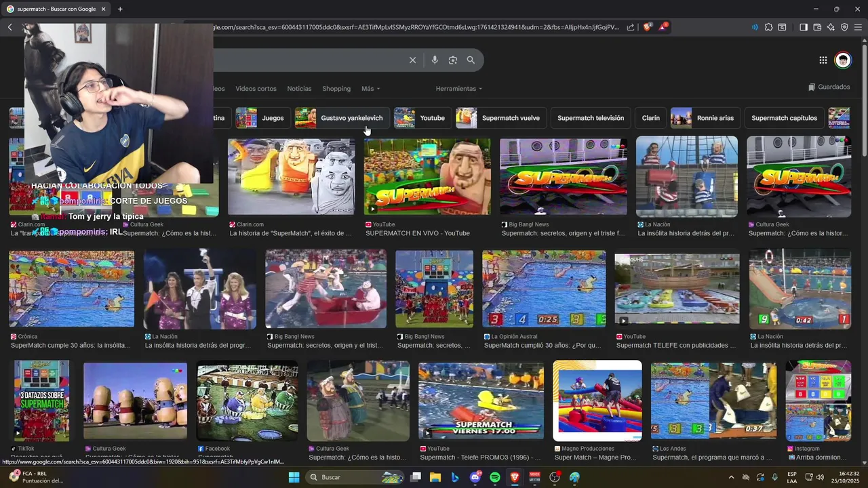This screenshot has width=868, height=488.
Task: Select the supermatch browser tab
Action: (56, 9)
